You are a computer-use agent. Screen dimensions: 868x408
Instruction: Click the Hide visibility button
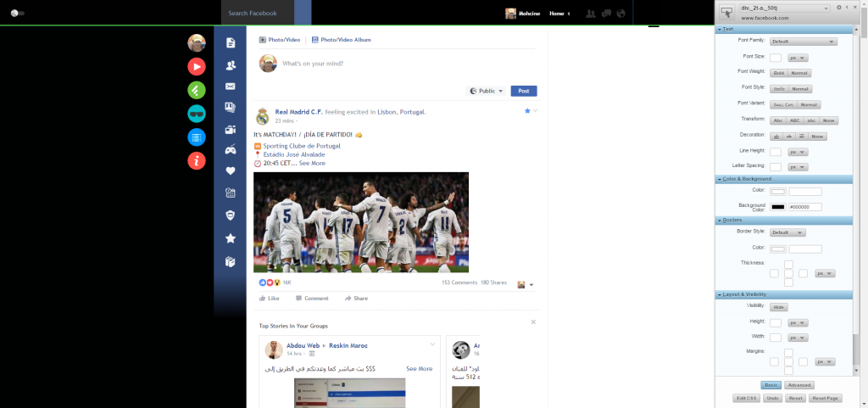[779, 307]
